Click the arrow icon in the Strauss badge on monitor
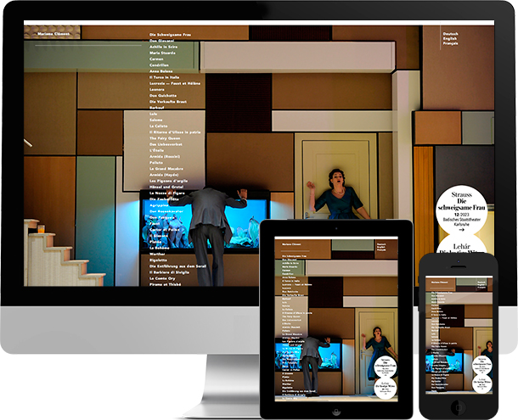518x420 pixels. coord(461,229)
